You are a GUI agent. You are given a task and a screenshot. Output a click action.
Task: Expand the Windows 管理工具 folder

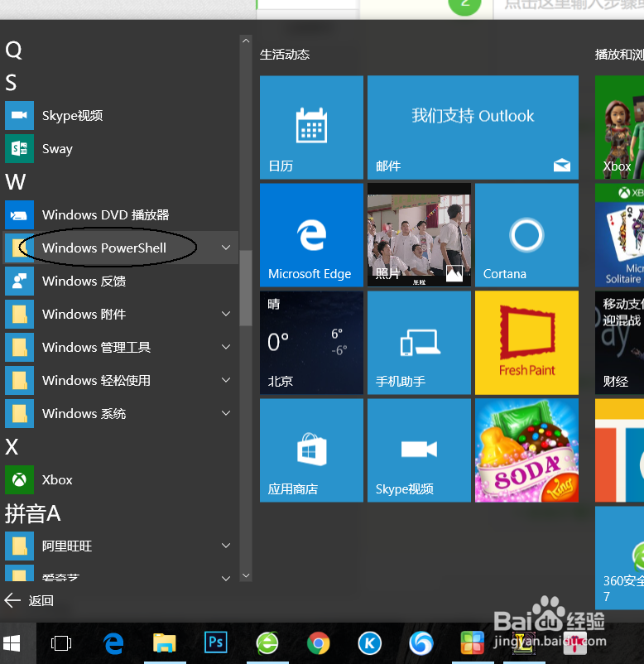(226, 346)
